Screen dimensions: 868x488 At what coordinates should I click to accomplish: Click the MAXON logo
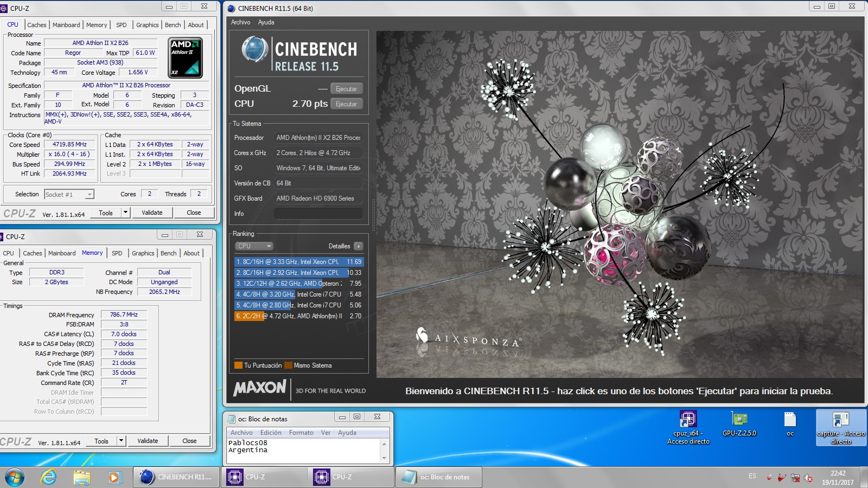coord(259,388)
